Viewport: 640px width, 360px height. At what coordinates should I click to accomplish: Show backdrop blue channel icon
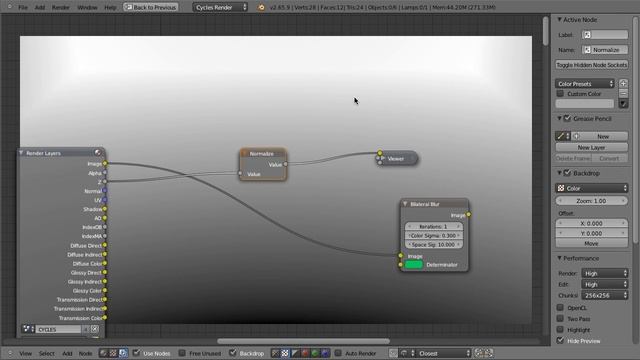pos(325,353)
